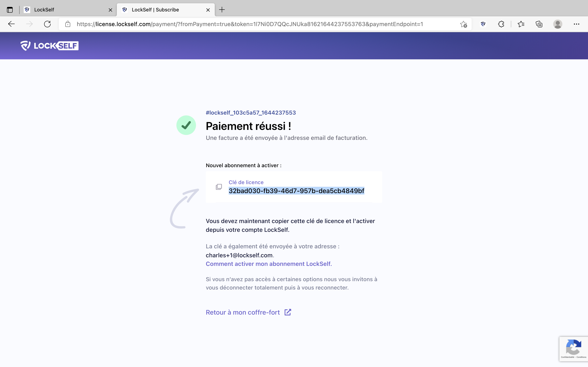Open a new browser tab

[222, 10]
